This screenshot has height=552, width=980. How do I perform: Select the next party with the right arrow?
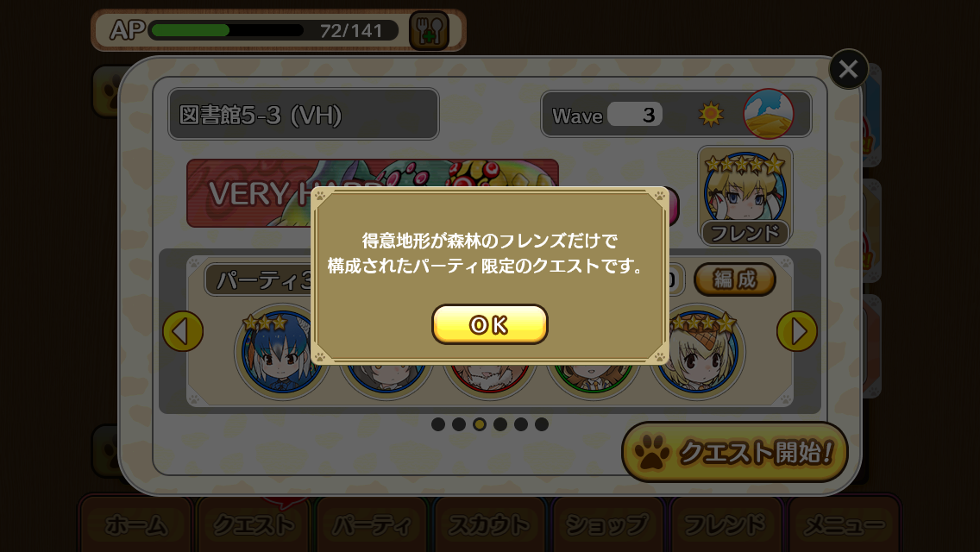pyautogui.click(x=797, y=331)
